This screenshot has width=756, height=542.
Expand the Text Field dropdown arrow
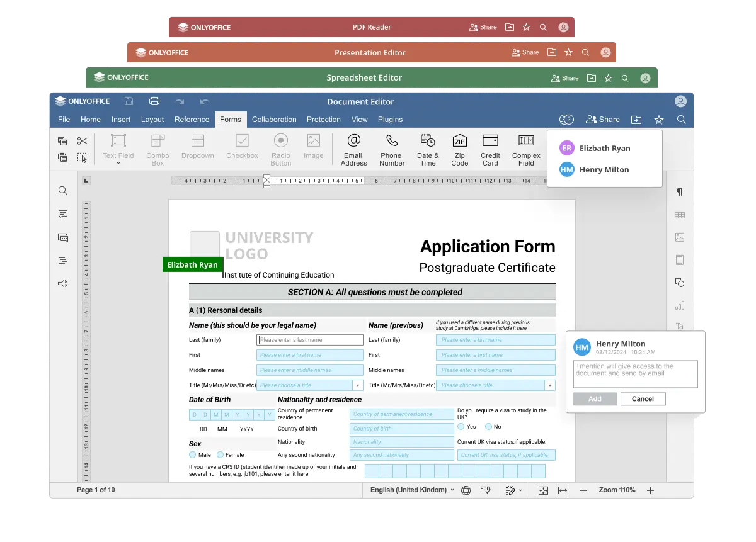(118, 164)
